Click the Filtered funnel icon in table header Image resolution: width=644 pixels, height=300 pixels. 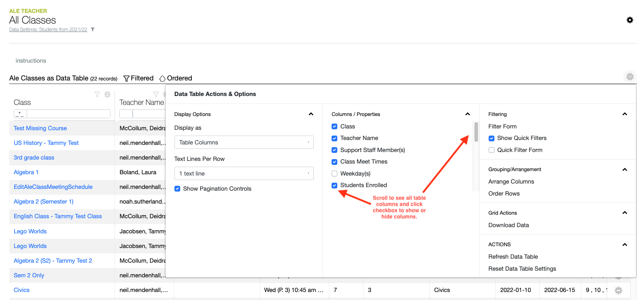(126, 78)
